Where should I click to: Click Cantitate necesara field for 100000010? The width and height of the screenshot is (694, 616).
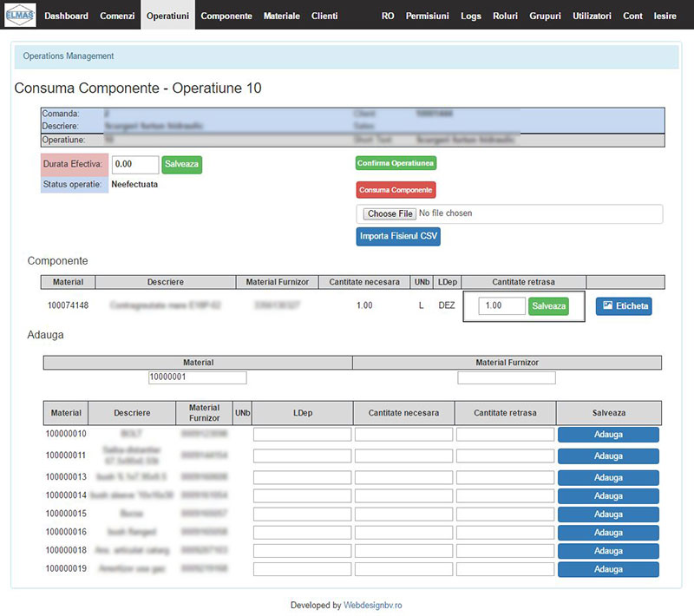click(x=403, y=435)
